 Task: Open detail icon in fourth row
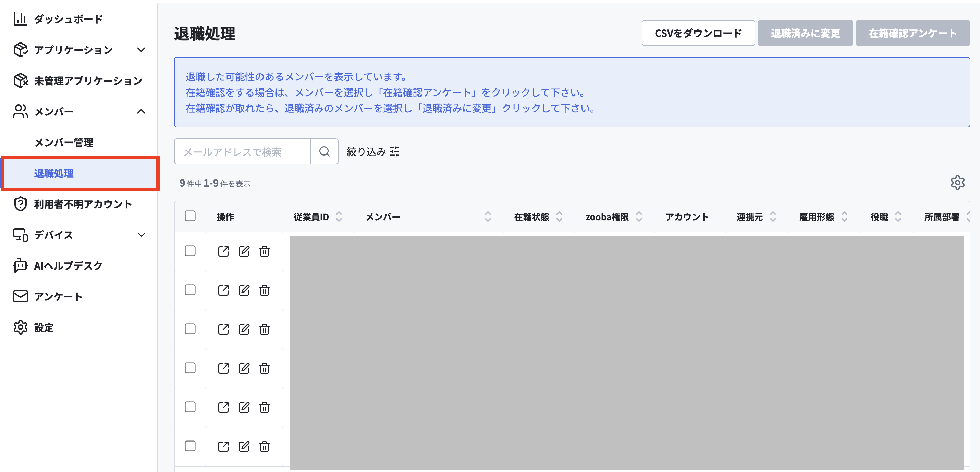tap(223, 369)
